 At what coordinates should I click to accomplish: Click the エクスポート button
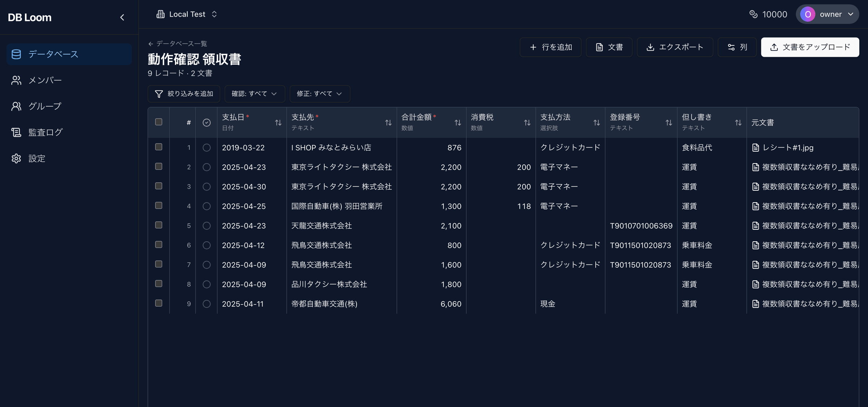(x=675, y=47)
